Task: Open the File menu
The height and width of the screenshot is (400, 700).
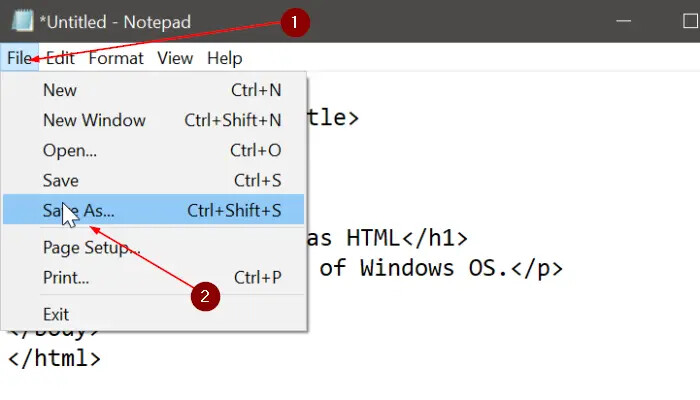Action: pos(19,58)
